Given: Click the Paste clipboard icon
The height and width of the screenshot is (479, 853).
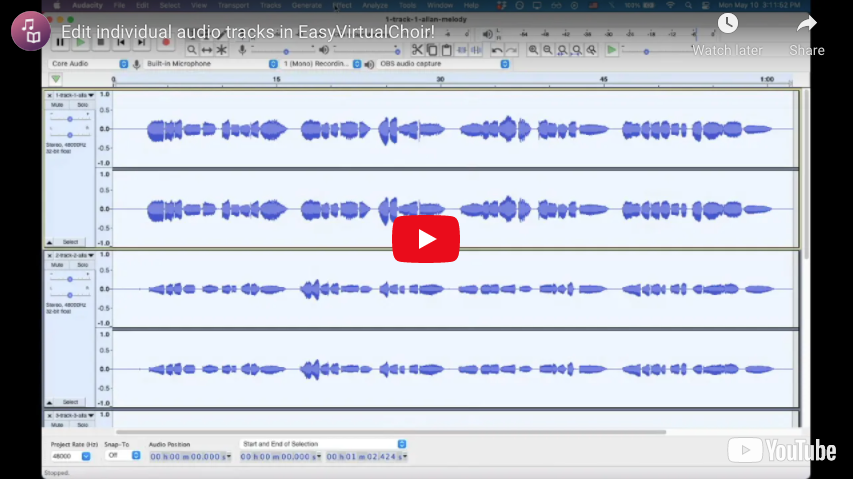Looking at the screenshot, I should [x=447, y=50].
